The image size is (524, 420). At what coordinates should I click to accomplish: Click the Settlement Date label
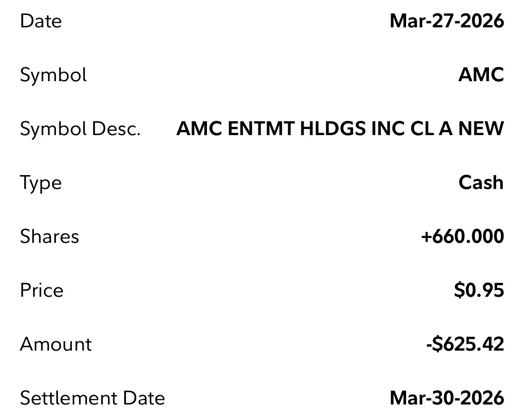coord(93,398)
